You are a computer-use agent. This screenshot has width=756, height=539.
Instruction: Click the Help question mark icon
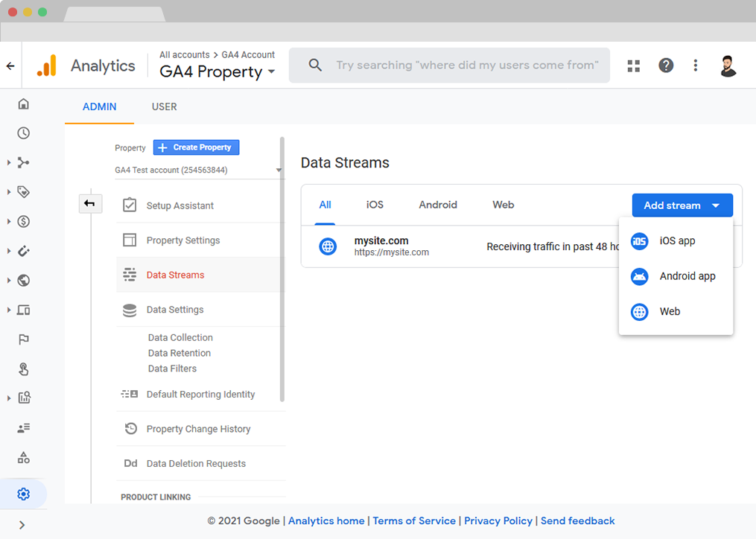click(665, 66)
